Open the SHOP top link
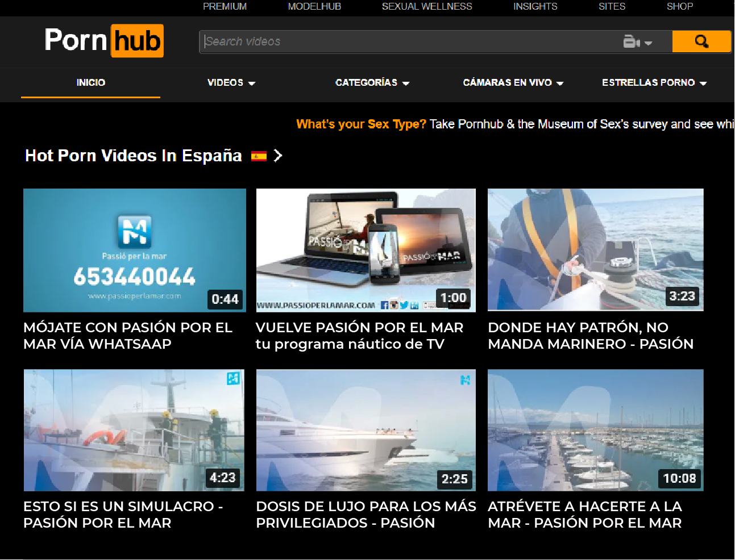This screenshot has width=735, height=560. [680, 6]
